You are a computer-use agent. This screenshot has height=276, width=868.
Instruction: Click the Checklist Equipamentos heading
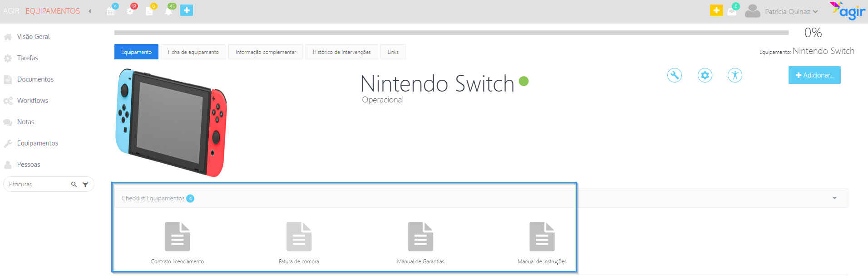pyautogui.click(x=153, y=199)
